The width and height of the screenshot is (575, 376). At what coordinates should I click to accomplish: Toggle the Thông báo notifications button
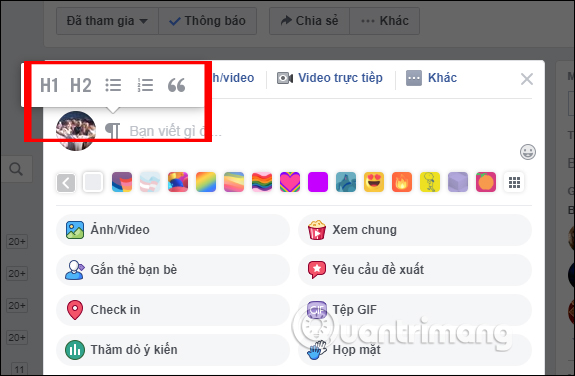(x=208, y=21)
